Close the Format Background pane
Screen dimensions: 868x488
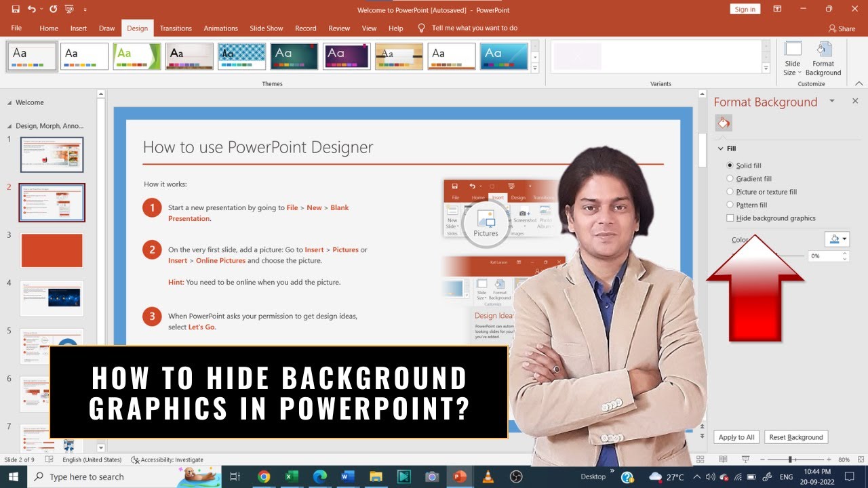pyautogui.click(x=855, y=101)
